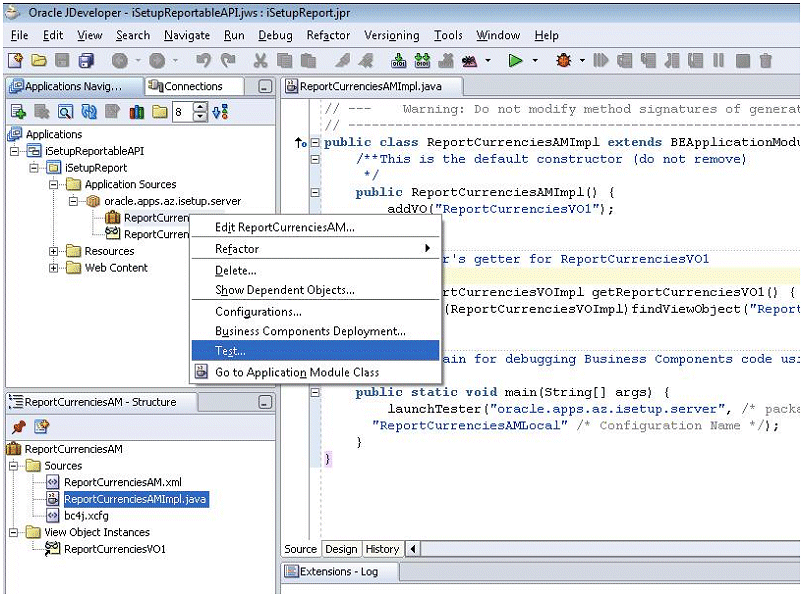Click the new view icon in Structure panel
The image size is (806, 599).
42,426
